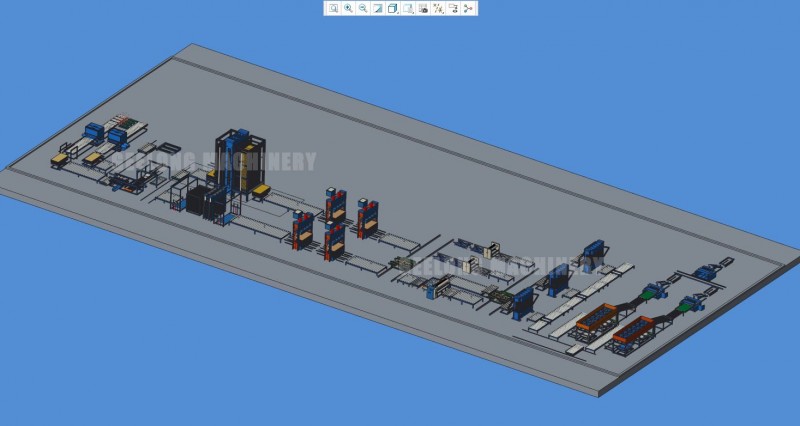This screenshot has height=426, width=800.
Task: Click the Zoom Out magnifier icon
Action: (x=363, y=8)
